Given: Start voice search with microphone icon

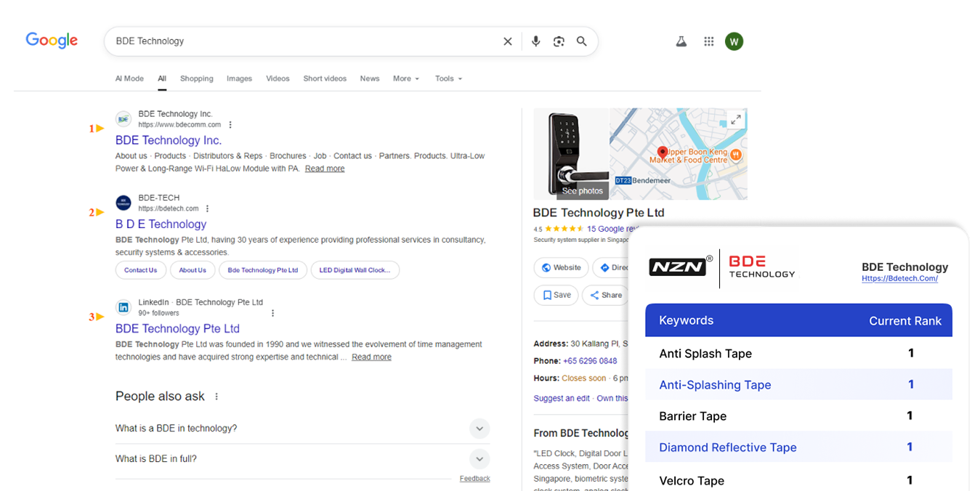Looking at the screenshot, I should click(535, 41).
